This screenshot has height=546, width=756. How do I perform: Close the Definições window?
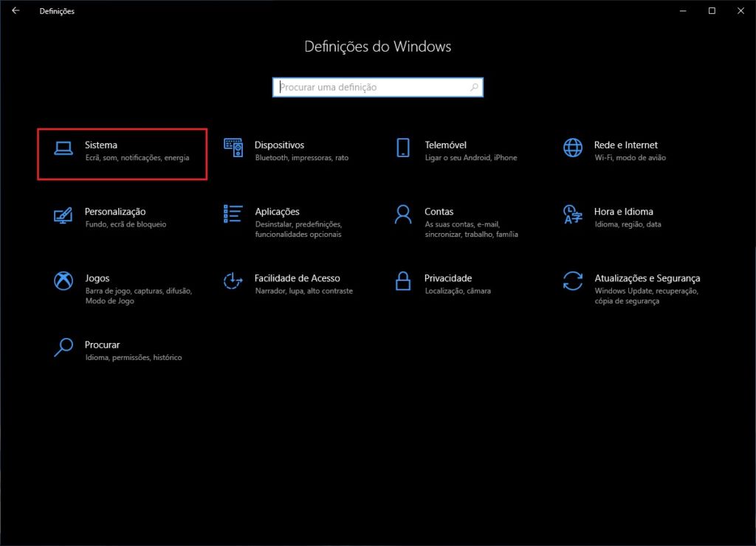click(x=740, y=10)
